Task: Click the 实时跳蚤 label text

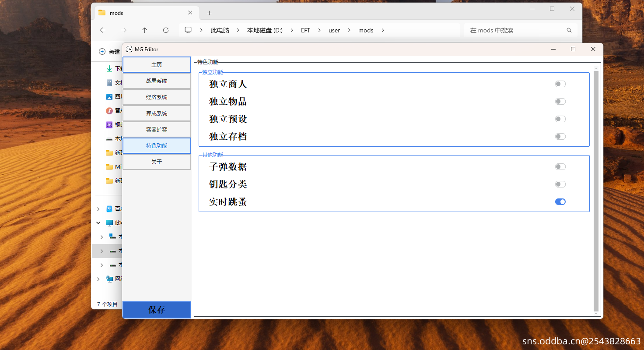Action: click(x=228, y=202)
